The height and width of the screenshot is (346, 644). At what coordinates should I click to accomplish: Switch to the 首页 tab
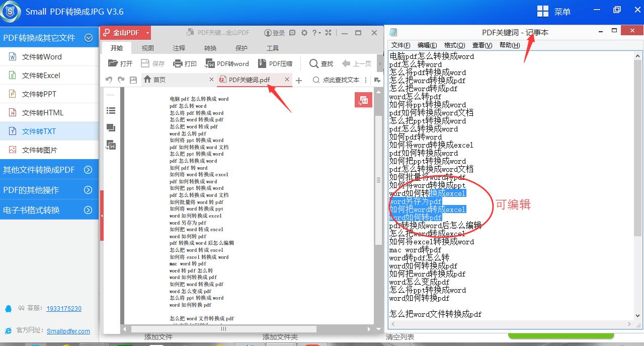pos(154,80)
